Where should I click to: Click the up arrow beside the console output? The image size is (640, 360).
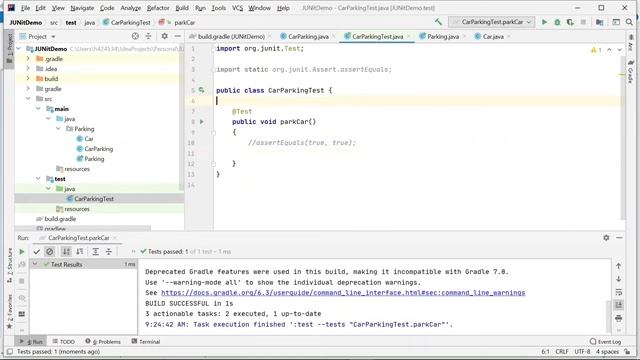(x=618, y=266)
